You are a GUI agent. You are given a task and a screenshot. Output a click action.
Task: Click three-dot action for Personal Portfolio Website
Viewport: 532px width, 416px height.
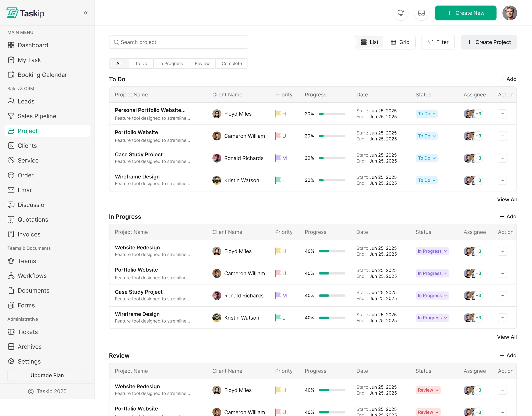pos(502,114)
